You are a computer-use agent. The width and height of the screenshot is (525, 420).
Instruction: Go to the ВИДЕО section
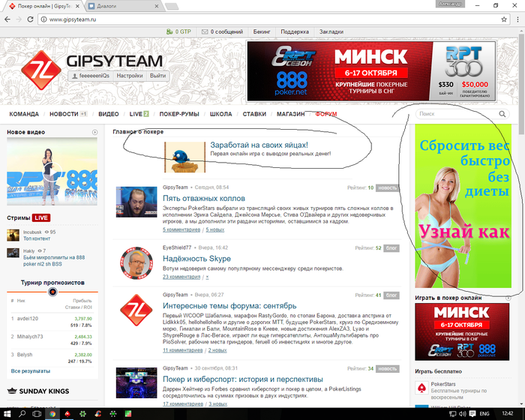[x=109, y=114]
